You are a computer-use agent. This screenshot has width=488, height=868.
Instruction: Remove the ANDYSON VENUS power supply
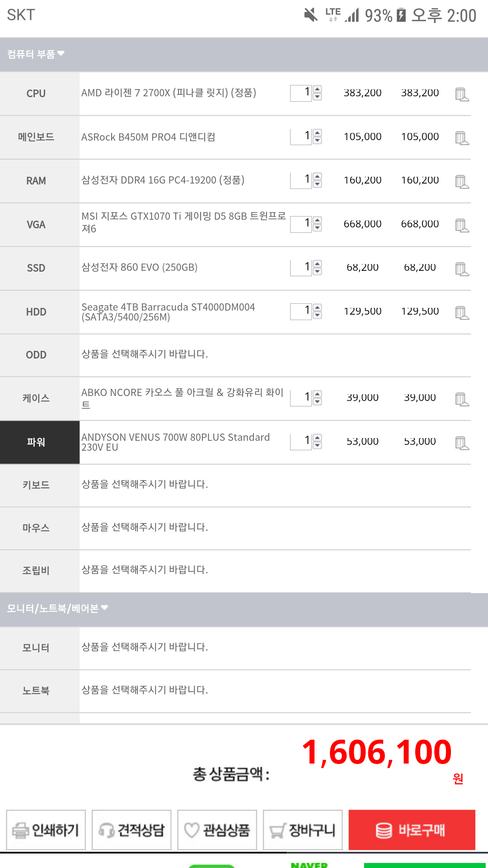(462, 443)
